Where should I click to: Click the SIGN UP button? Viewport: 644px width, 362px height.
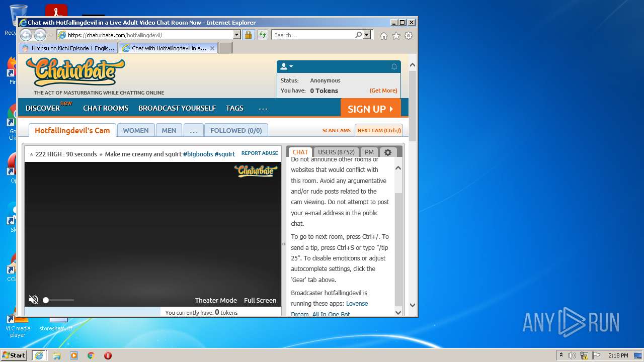371,109
